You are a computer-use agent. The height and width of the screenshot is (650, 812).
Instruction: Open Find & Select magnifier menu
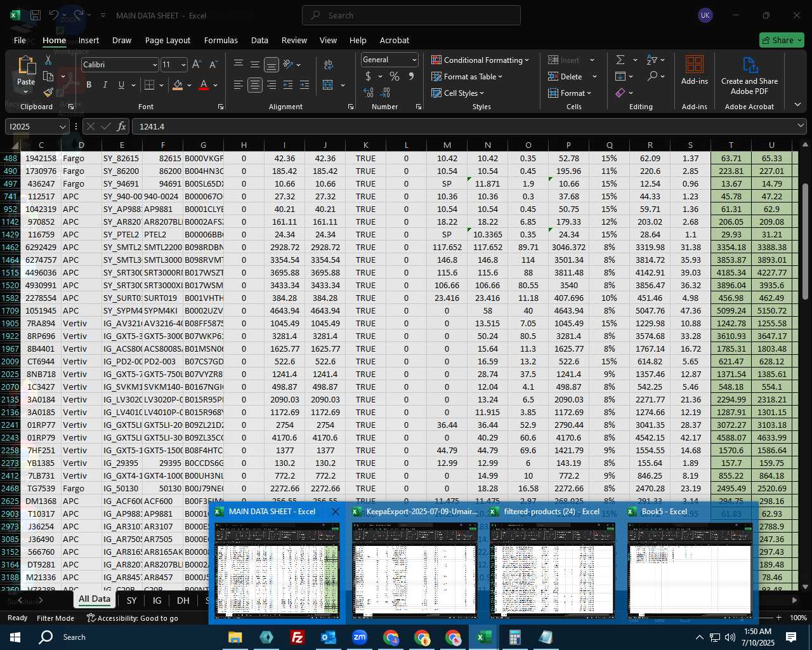[655, 76]
